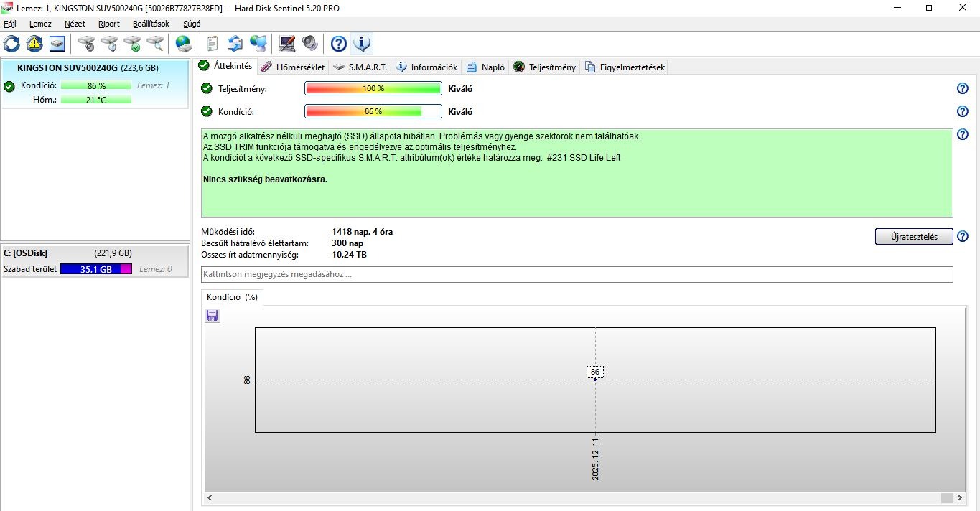Click the refresh disk status toolbar icon
The image size is (980, 511).
click(11, 44)
